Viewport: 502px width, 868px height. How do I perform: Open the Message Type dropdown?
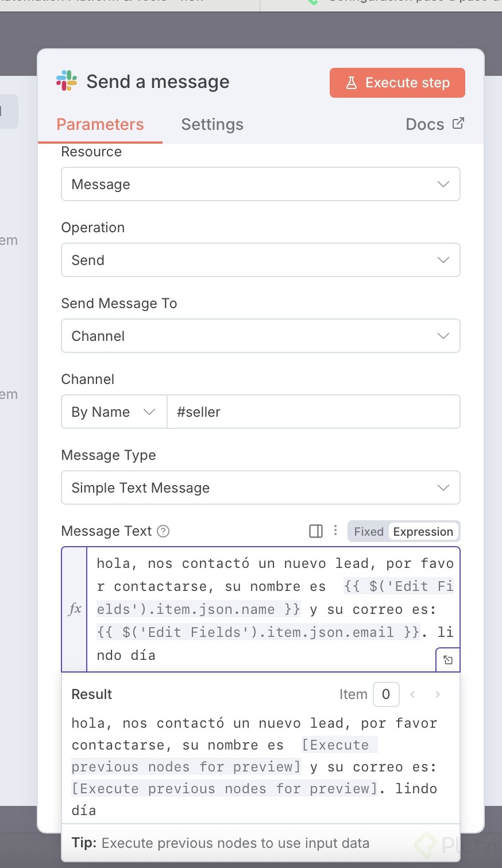pos(260,487)
